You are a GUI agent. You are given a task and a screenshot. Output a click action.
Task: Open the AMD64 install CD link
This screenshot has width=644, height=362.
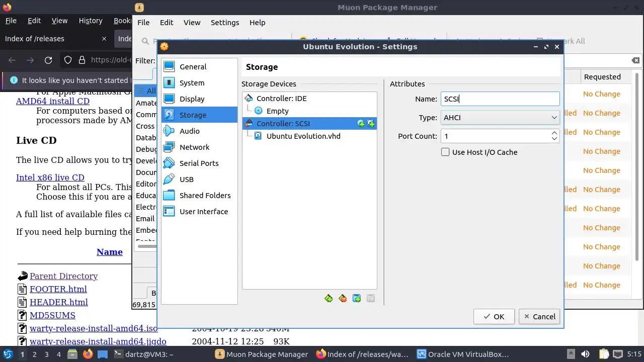tap(53, 101)
